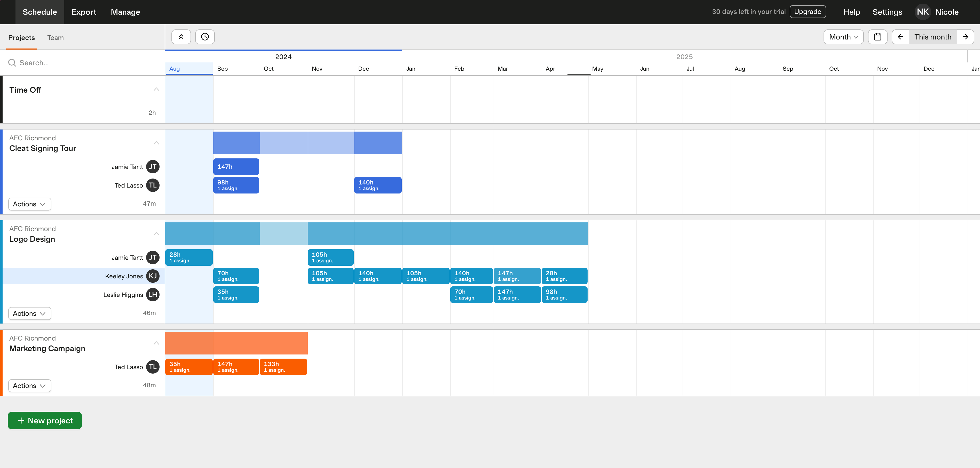
Task: Select the Projects tab
Action: (x=21, y=37)
